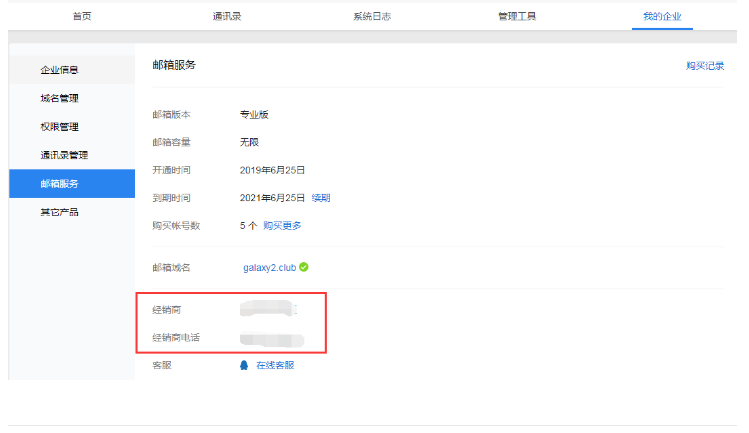Click the blurred 经销商 name value
Screen dimensions: 749x433
point(266,311)
